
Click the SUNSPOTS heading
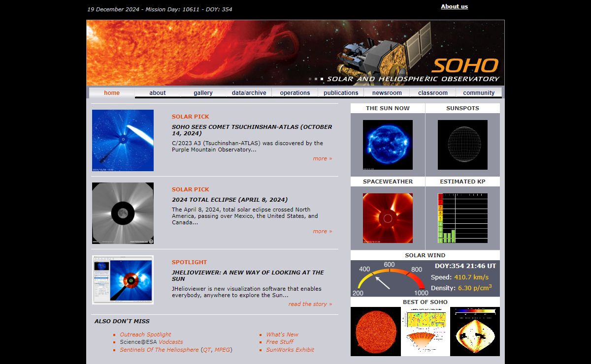(462, 108)
